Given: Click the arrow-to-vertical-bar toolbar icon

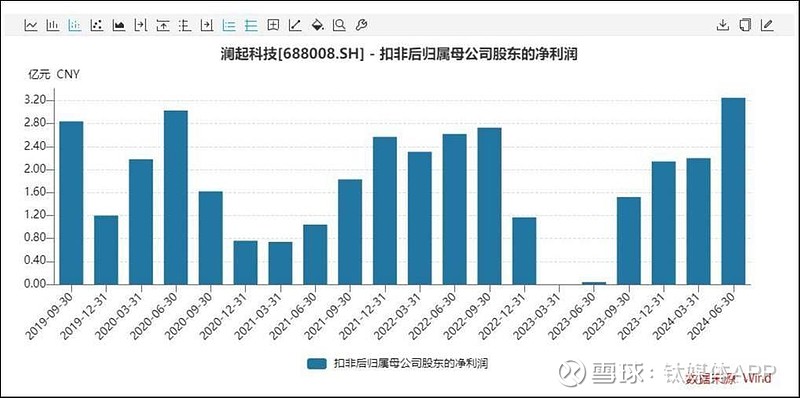Looking at the screenshot, I should click(141, 25).
